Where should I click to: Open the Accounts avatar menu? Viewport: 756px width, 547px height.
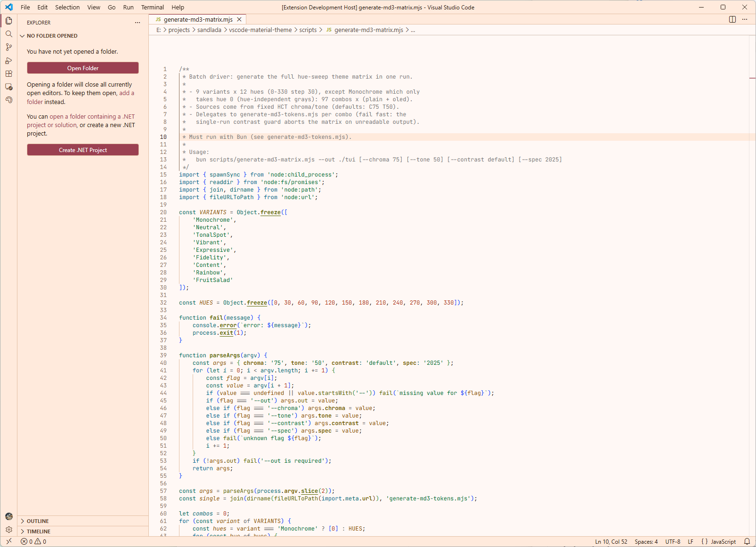click(8, 516)
